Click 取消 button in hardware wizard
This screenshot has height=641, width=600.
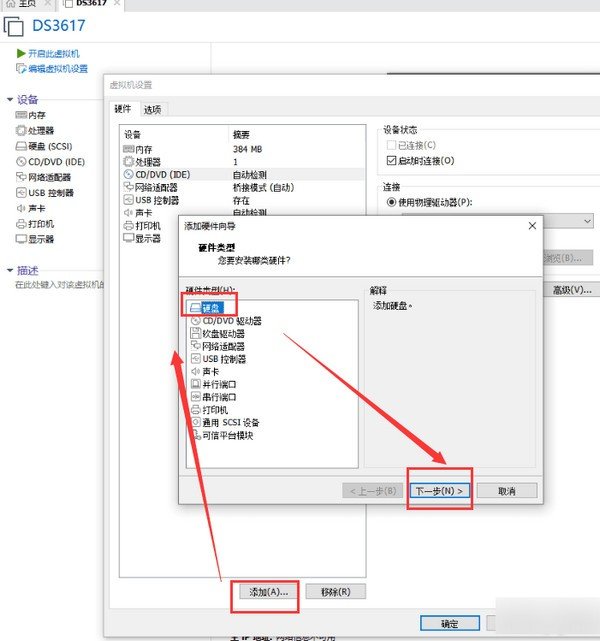pos(507,491)
